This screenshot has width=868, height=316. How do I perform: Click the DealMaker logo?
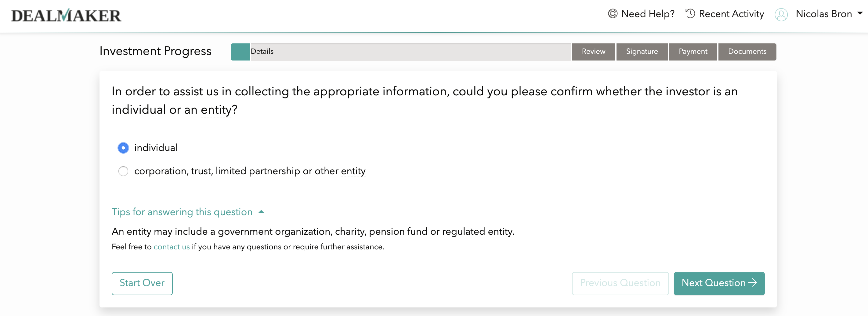point(66,15)
